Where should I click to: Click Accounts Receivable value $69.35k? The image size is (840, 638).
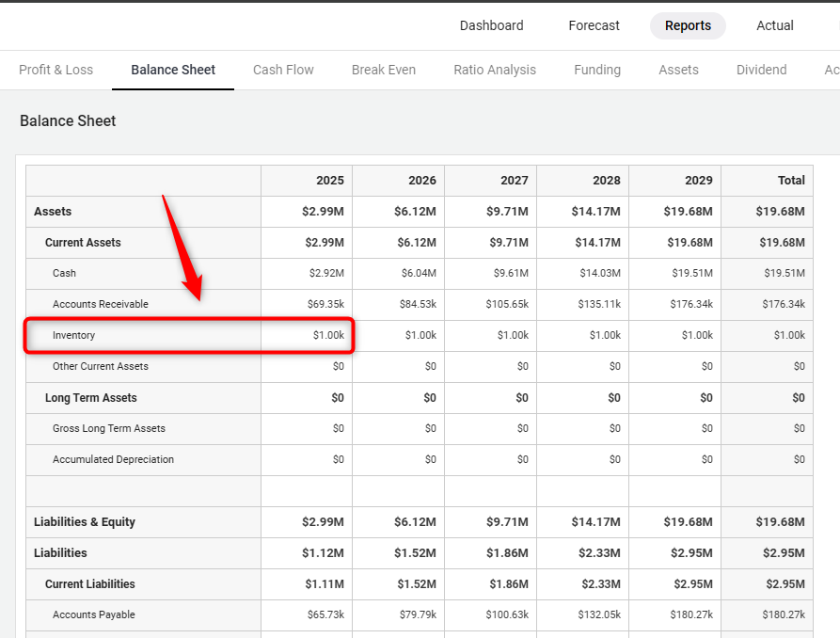(325, 304)
